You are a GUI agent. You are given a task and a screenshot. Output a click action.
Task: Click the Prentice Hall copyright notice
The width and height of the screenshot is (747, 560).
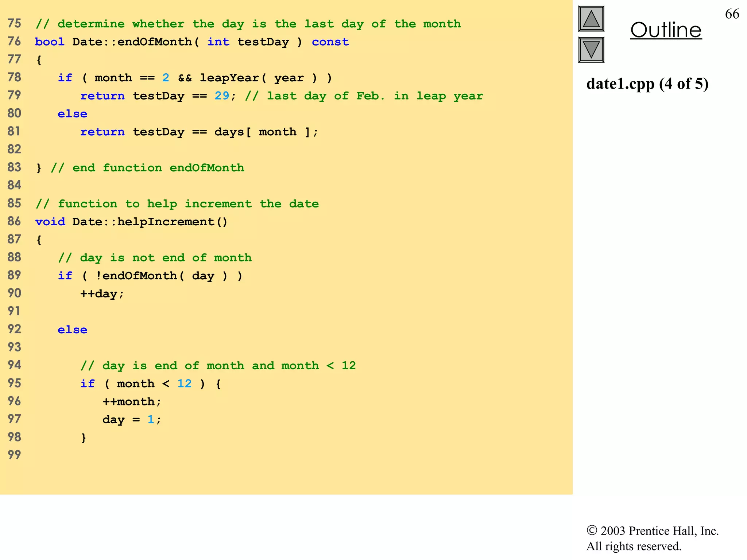[653, 531]
